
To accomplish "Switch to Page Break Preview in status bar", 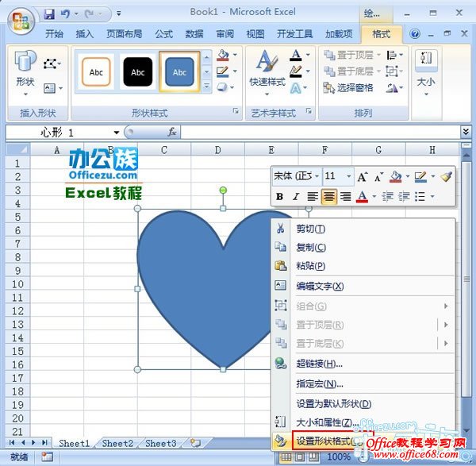I will 313,456.
